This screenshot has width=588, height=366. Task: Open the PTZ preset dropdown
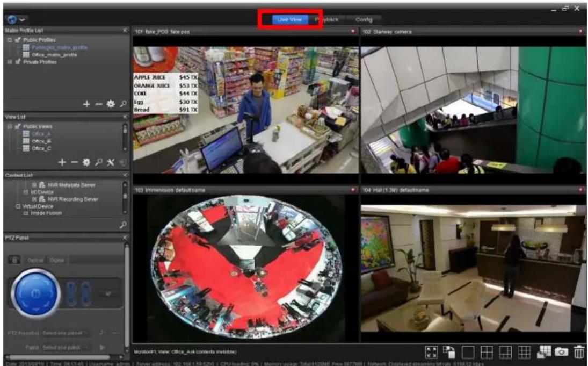click(x=65, y=333)
